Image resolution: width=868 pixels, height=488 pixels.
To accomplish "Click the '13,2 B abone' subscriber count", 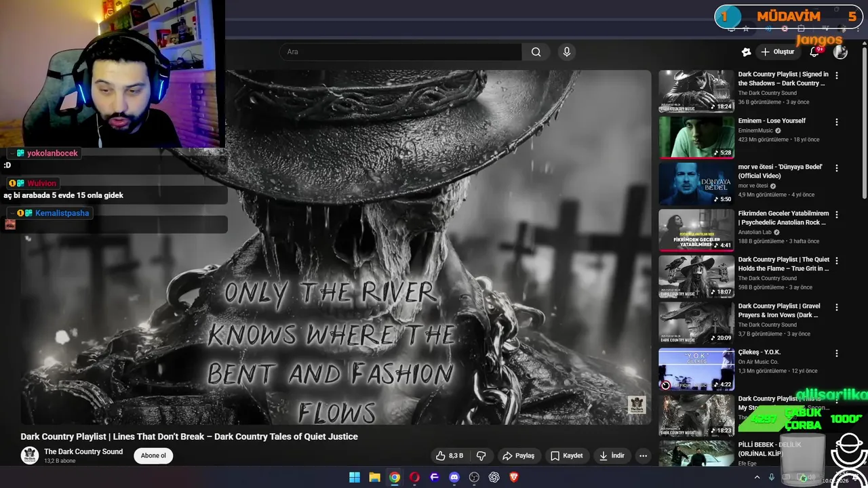I will pyautogui.click(x=60, y=462).
